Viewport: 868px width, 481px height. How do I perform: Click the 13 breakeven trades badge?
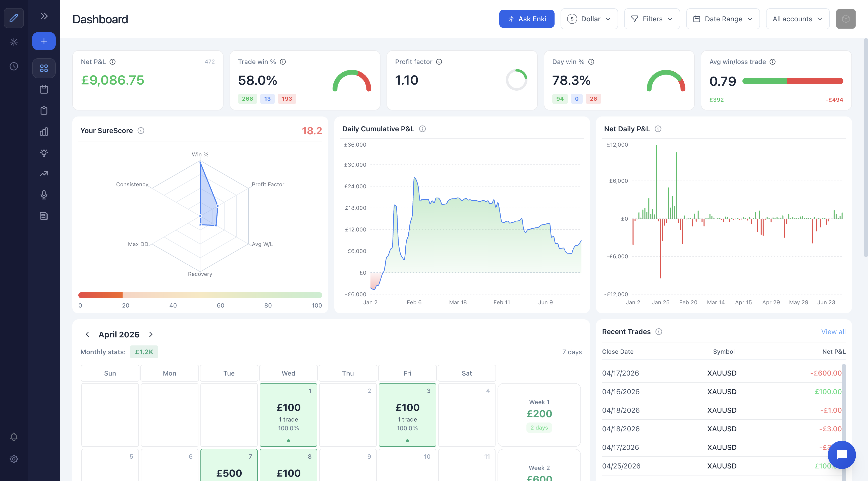pos(267,99)
